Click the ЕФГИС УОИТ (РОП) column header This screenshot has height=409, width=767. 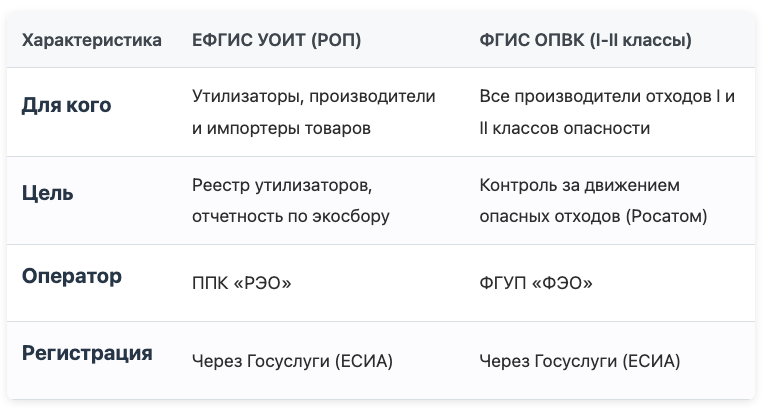coord(276,40)
